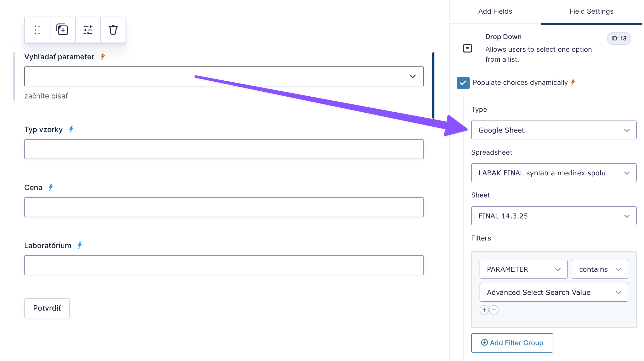Duplicate the selected field
The width and height of the screenshot is (644, 361).
[x=62, y=30]
